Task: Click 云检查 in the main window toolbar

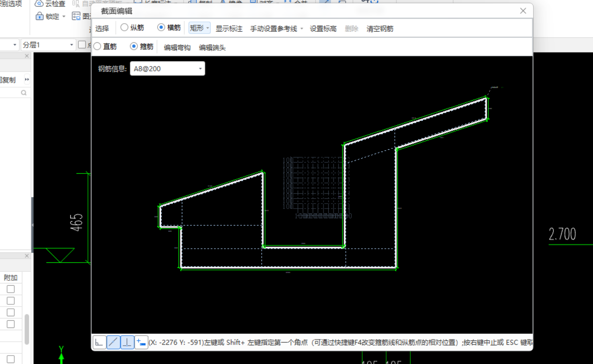Action: 50,4
